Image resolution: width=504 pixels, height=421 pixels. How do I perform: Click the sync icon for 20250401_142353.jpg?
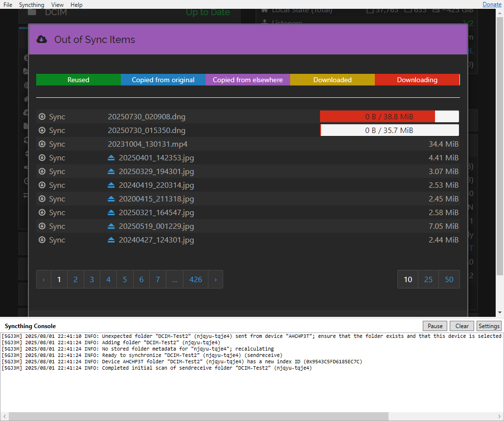coord(42,157)
